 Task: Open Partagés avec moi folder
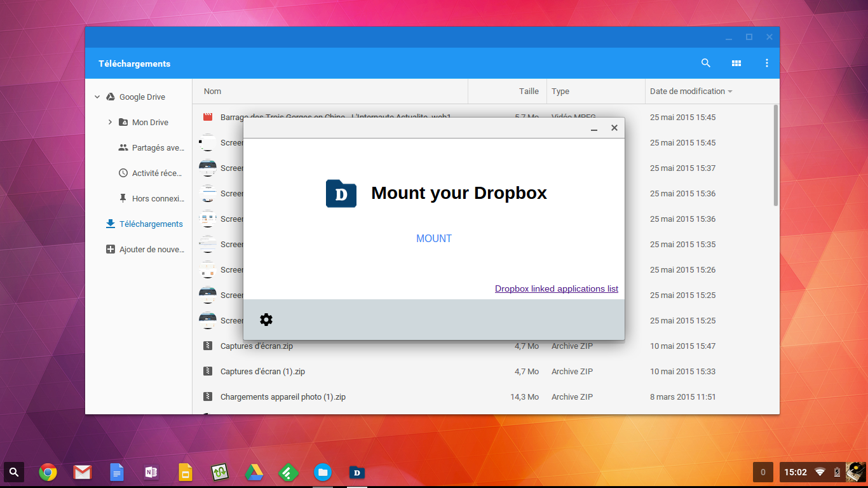click(x=158, y=148)
